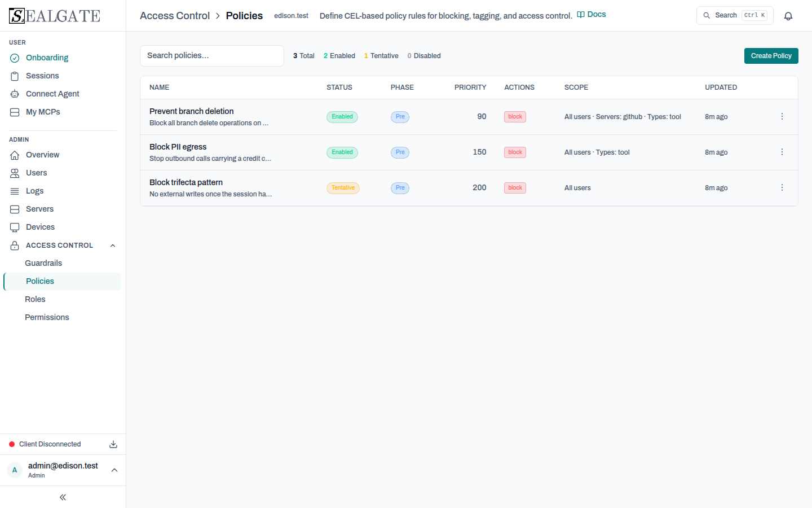Collapse the sidebar with double-chevron icon

[x=63, y=497]
